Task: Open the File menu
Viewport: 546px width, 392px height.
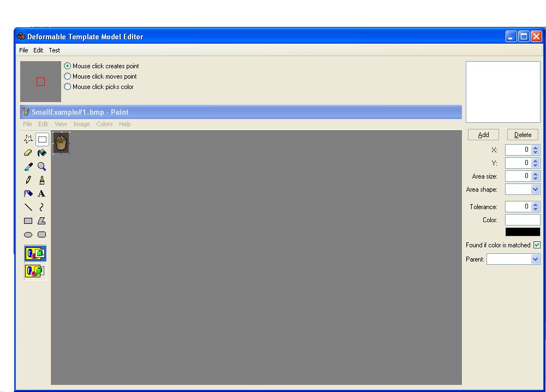Action: click(23, 50)
